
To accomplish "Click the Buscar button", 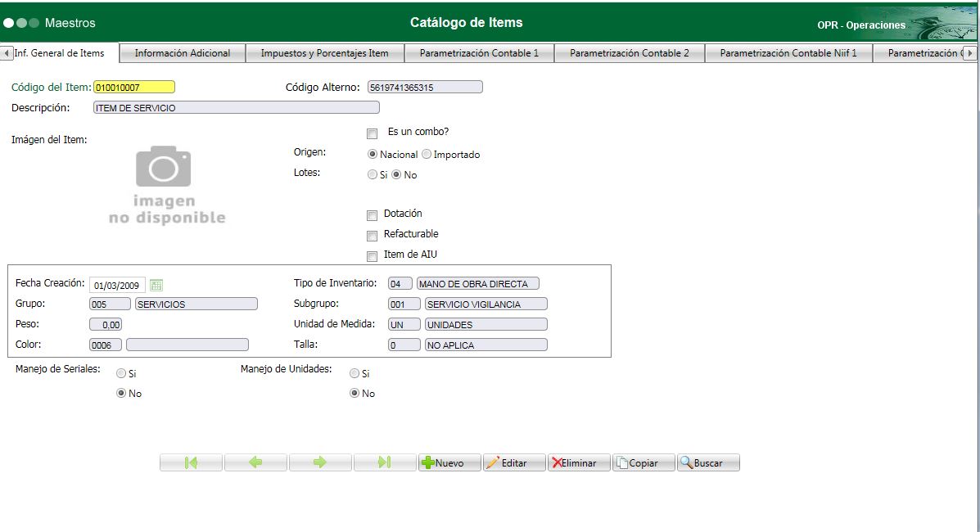I will (708, 462).
